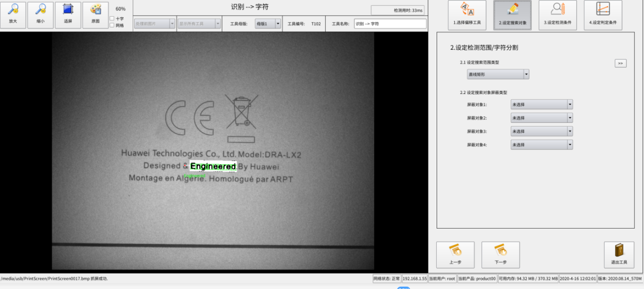Click the 60% zoom level text
Viewport: 644px width, 289px height.
click(120, 9)
